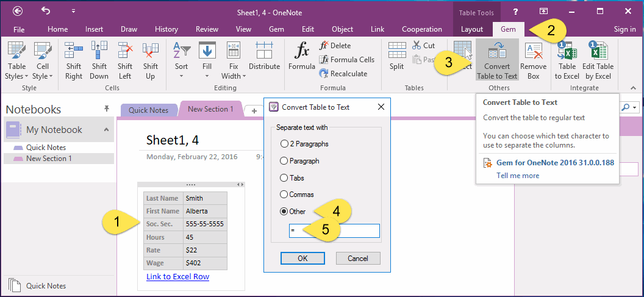
Task: Undo the last action
Action: point(46,11)
